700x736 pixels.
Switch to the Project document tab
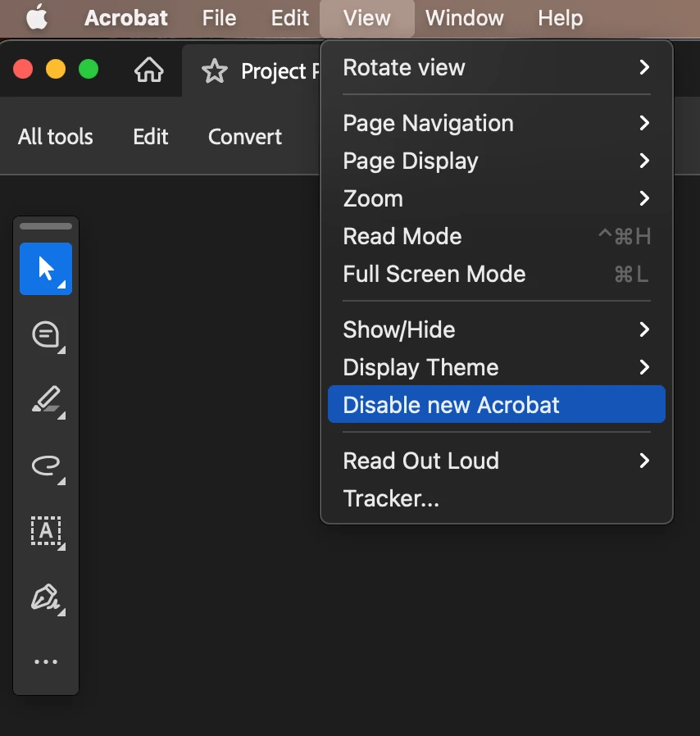coord(280,71)
